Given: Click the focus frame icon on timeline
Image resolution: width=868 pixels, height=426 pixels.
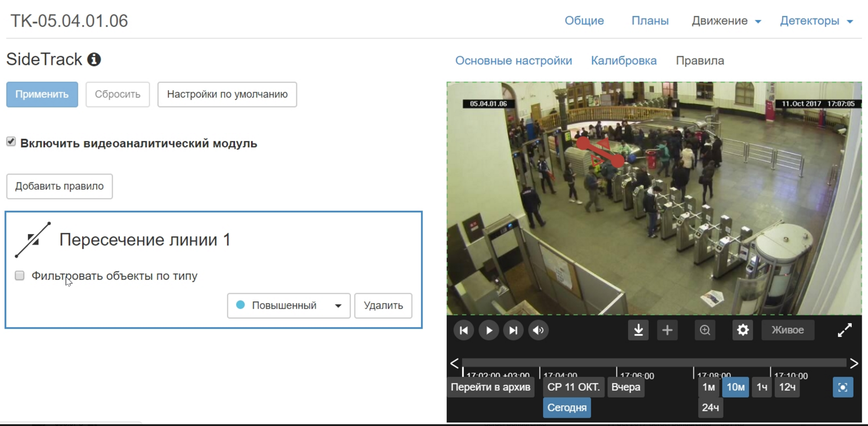Looking at the screenshot, I should (x=843, y=387).
